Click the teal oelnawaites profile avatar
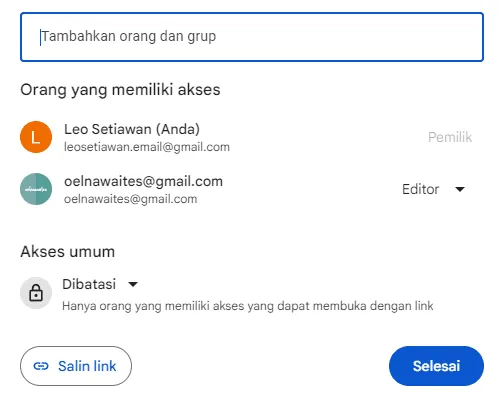The height and width of the screenshot is (401, 503). point(36,189)
